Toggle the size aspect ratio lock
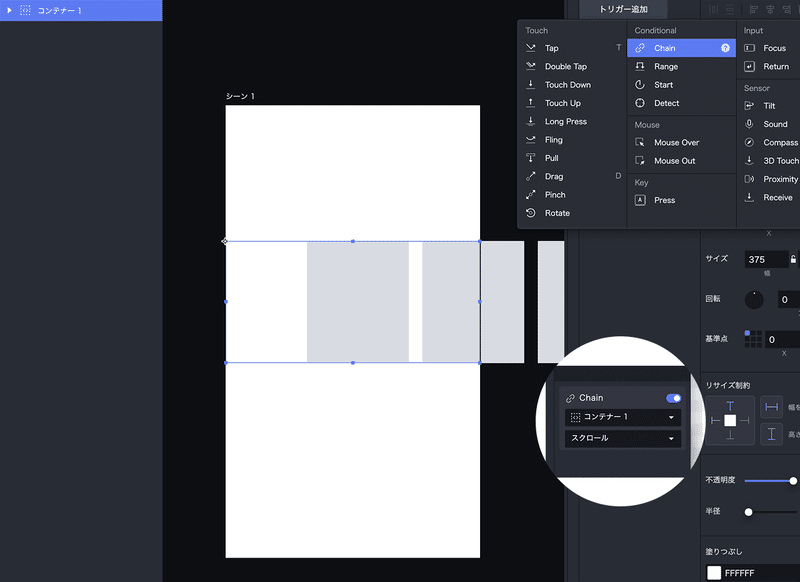Viewport: 800px width, 582px height. coord(793,259)
